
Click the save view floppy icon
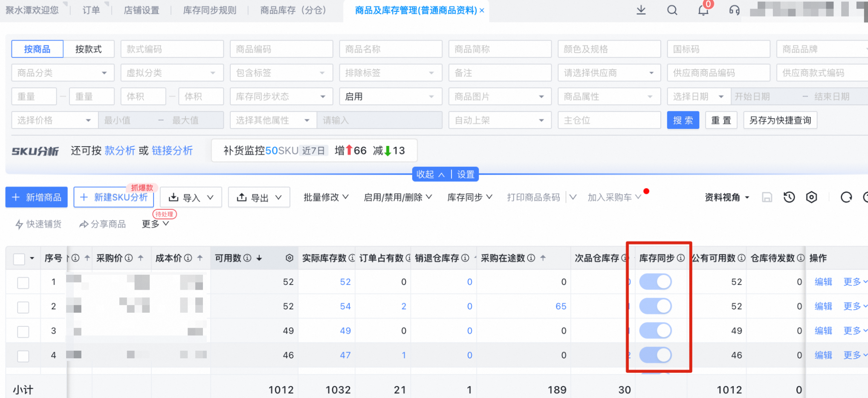(767, 197)
